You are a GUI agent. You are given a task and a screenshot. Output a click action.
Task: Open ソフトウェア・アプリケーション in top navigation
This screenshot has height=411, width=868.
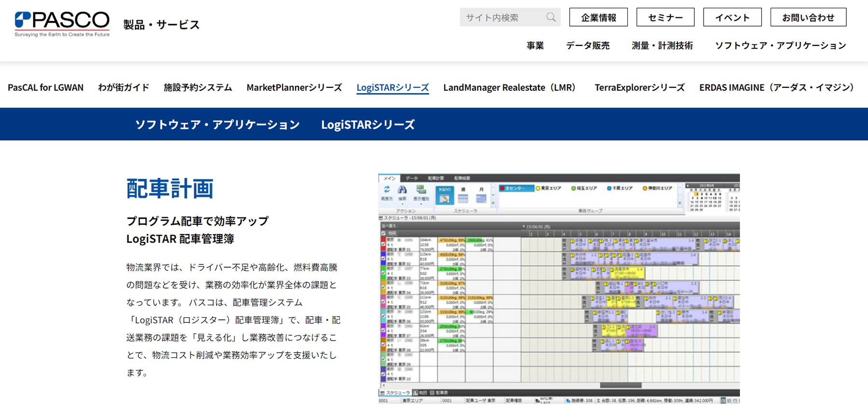pyautogui.click(x=781, y=45)
